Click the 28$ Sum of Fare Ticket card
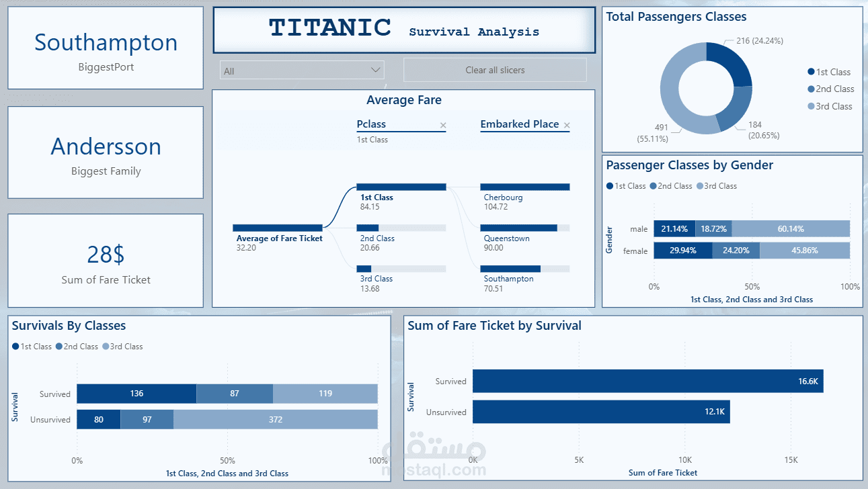868x489 pixels. (106, 261)
